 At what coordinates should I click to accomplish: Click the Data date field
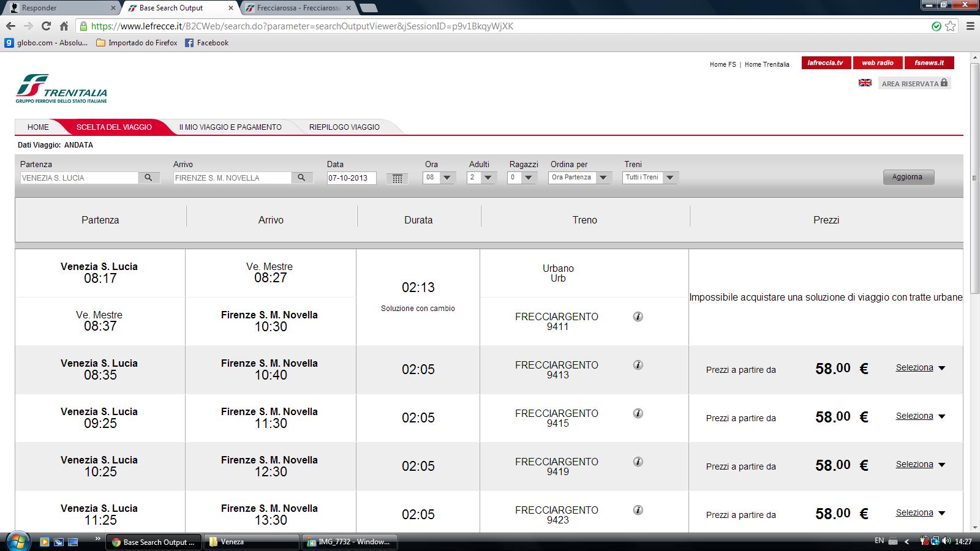352,178
